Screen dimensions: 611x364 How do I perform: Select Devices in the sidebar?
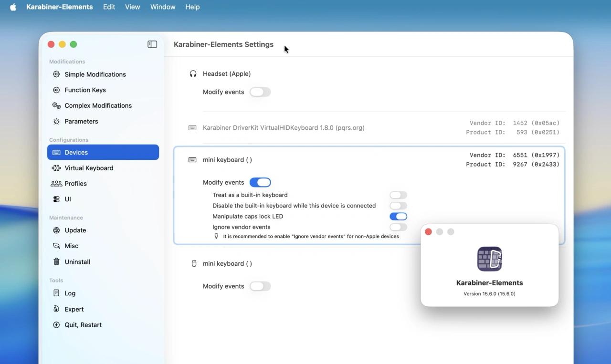(x=75, y=152)
